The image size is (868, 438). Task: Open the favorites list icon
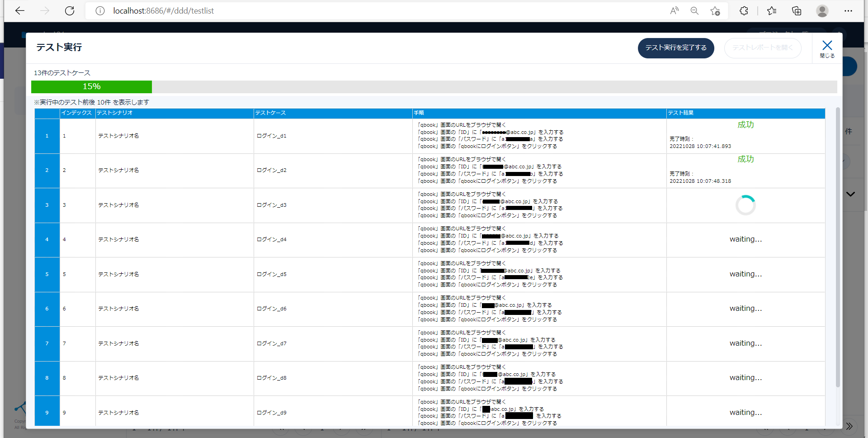point(772,11)
